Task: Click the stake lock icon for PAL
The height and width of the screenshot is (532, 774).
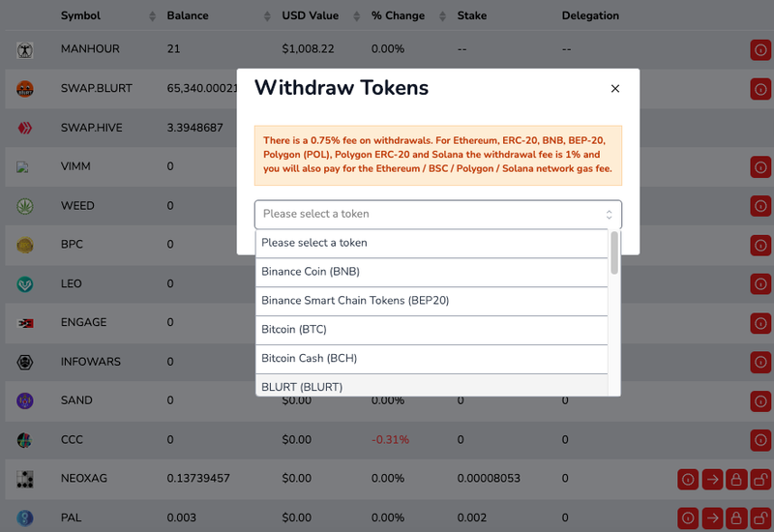Action: point(737,517)
